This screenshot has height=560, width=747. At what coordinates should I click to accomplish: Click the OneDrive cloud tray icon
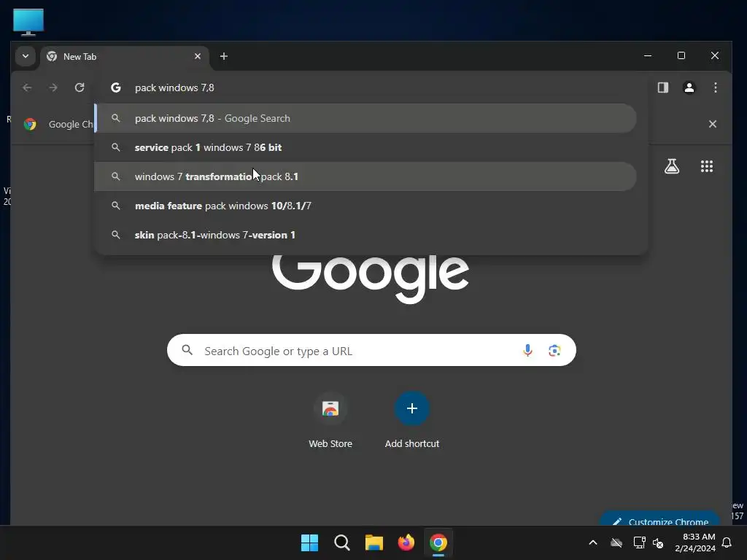tap(616, 542)
